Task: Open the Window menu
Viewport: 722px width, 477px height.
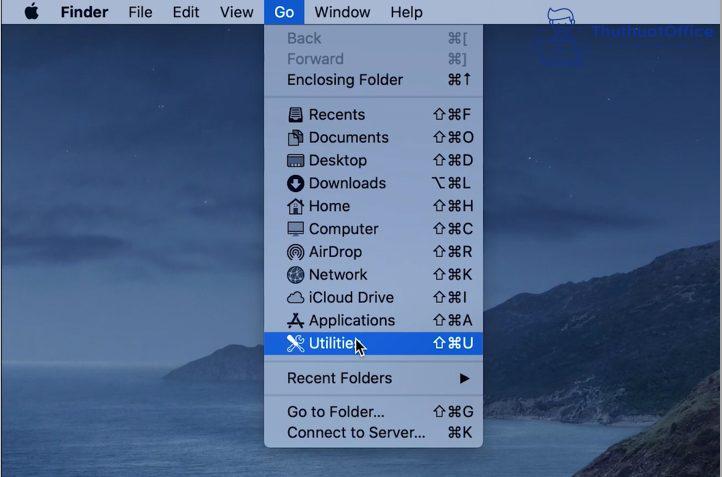Action: pos(342,12)
